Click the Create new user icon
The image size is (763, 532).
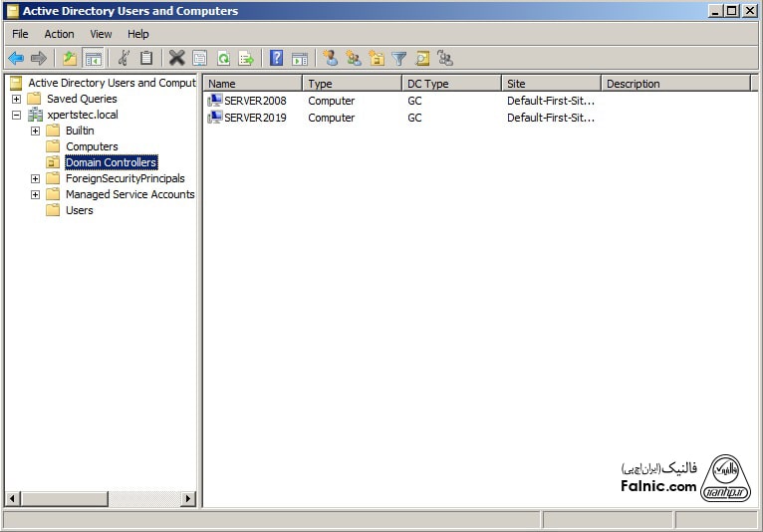[x=330, y=59]
